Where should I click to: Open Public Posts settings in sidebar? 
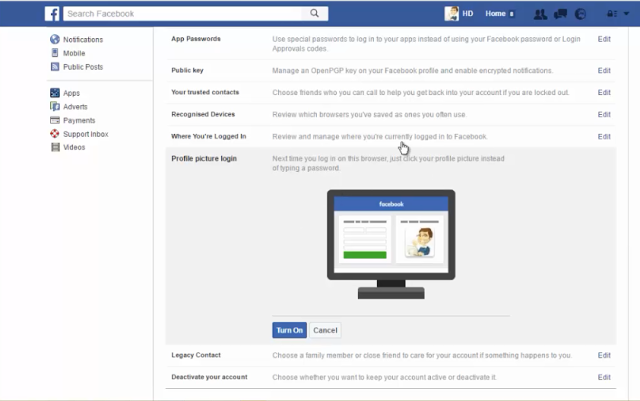coord(83,67)
